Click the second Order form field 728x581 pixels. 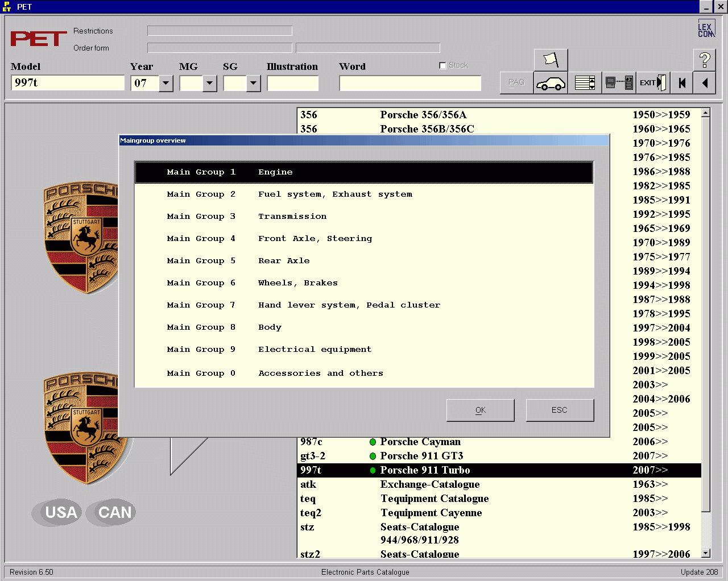coord(368,48)
